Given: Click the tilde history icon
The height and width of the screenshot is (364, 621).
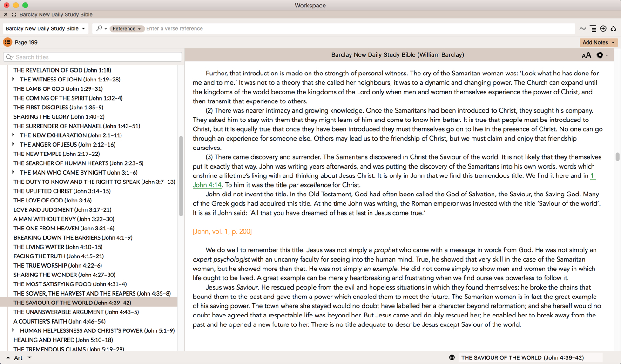Looking at the screenshot, I should tap(582, 29).
